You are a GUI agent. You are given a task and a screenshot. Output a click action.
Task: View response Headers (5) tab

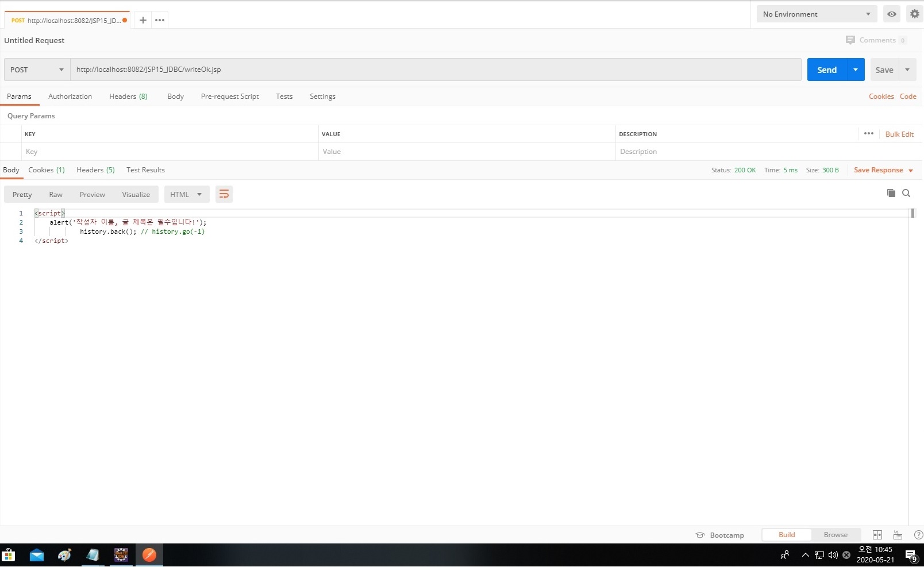tap(95, 170)
